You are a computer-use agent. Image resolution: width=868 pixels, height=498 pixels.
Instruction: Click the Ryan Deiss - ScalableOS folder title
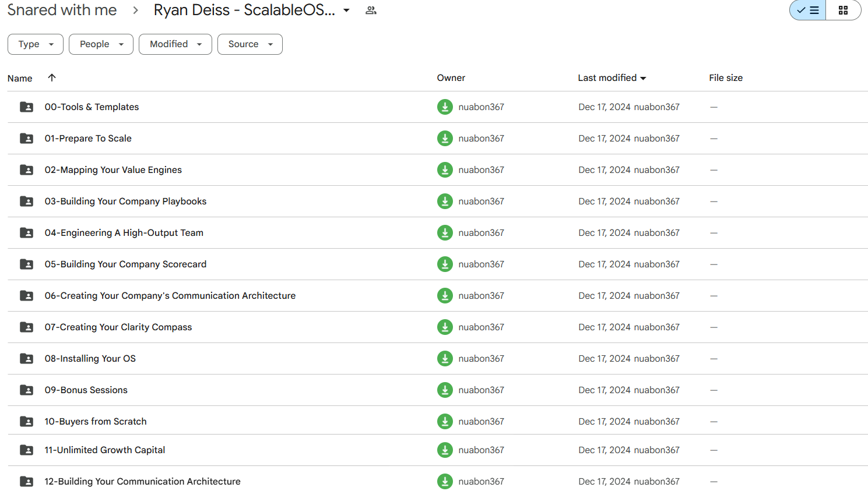click(x=244, y=10)
